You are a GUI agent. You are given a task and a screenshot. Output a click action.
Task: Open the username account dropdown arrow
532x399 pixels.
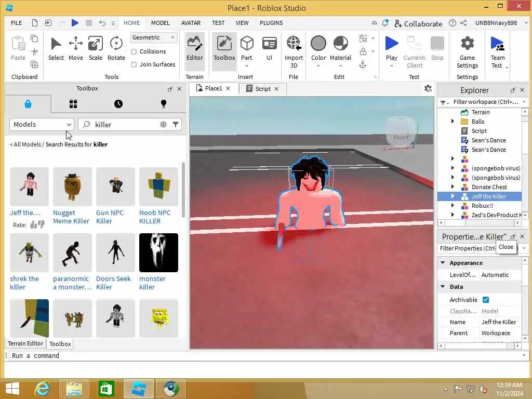tap(526, 23)
